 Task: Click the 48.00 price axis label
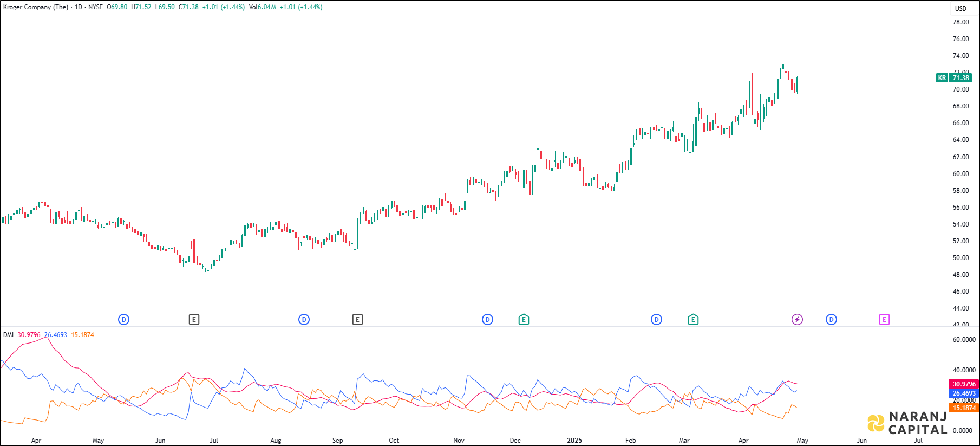pos(961,275)
